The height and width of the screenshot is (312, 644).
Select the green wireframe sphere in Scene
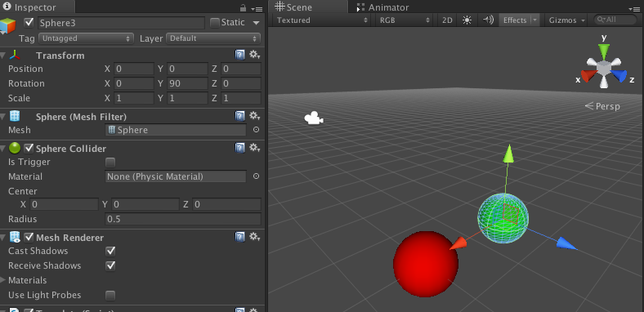[503, 218]
